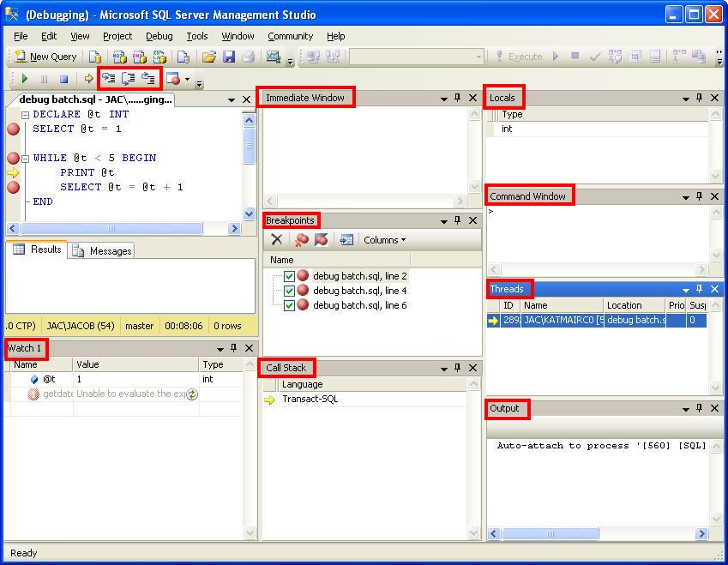Toggle auto-hide pin on Locals panel

(x=699, y=98)
